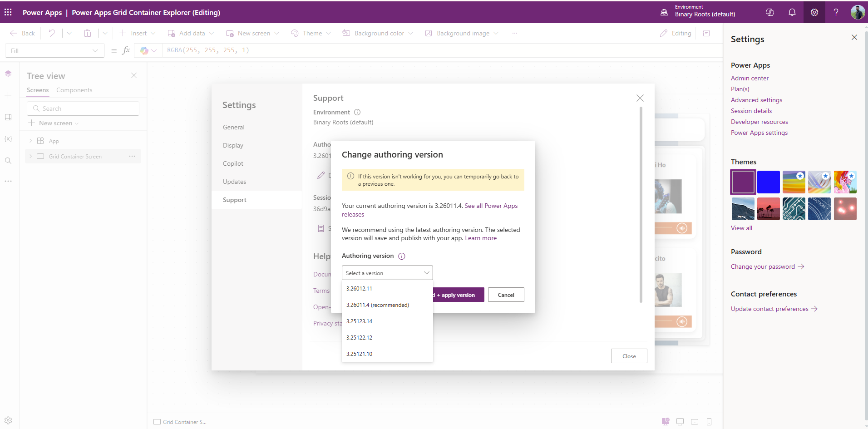Viewport: 868px width, 429px height.
Task: Close the Settings dialog with X
Action: (640, 98)
